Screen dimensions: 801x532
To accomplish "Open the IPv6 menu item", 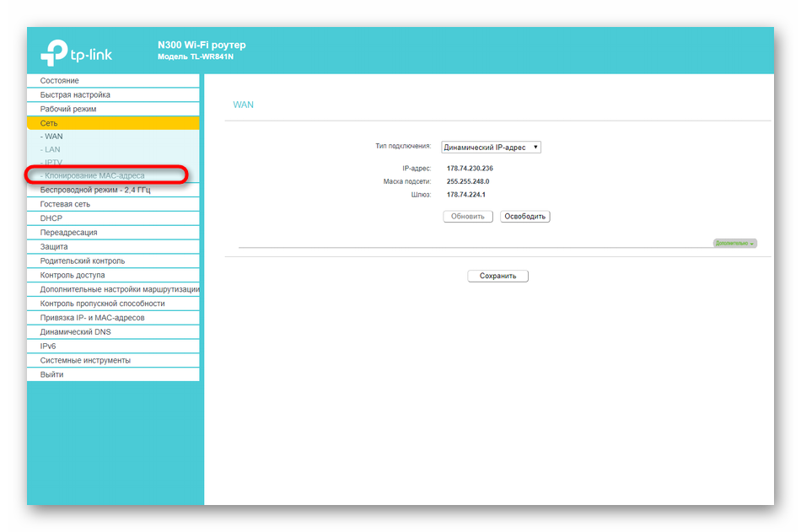I will click(113, 347).
